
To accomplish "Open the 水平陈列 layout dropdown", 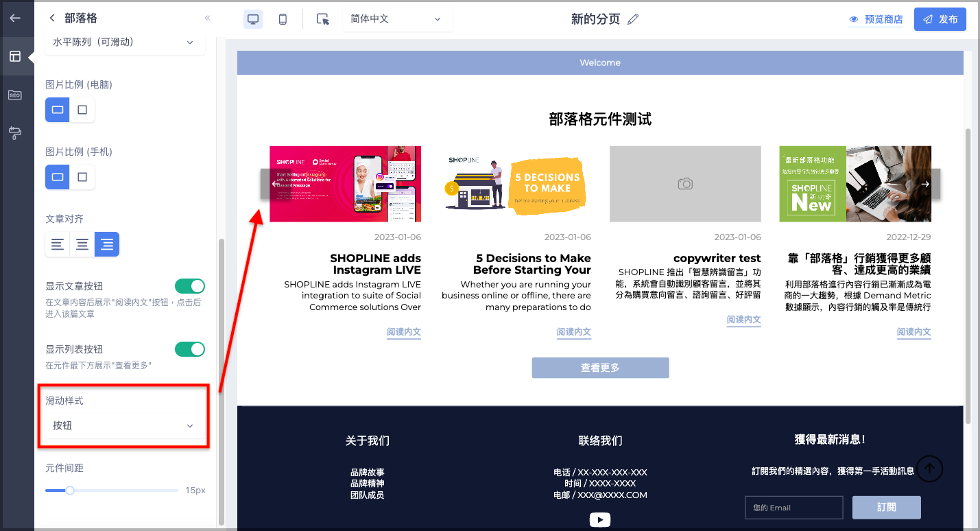I will point(125,43).
